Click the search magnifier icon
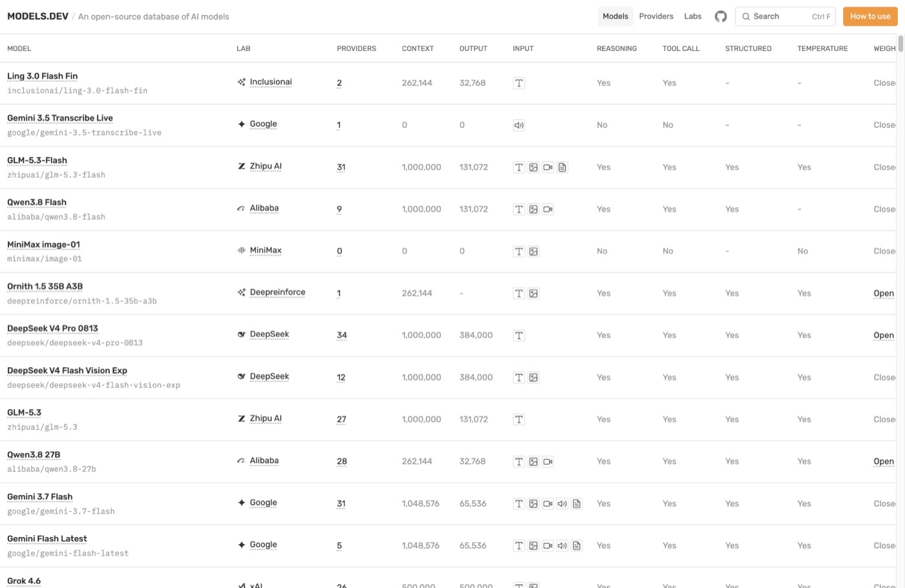This screenshot has height=588, width=905. tap(746, 16)
